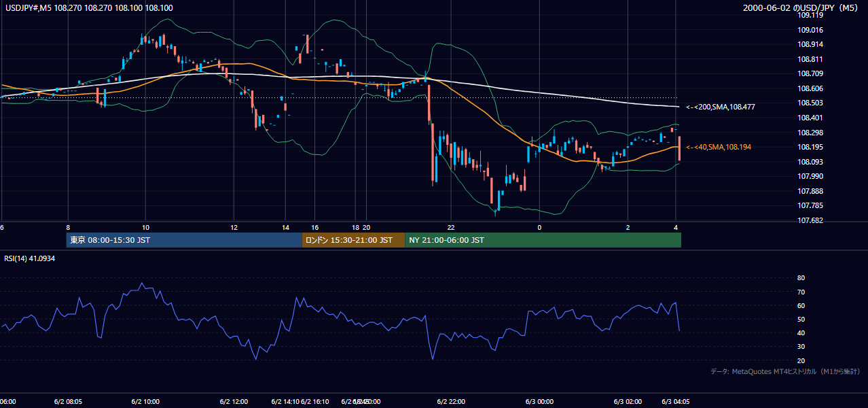Click price axis value 108.298
868x408 pixels.
[x=810, y=133]
